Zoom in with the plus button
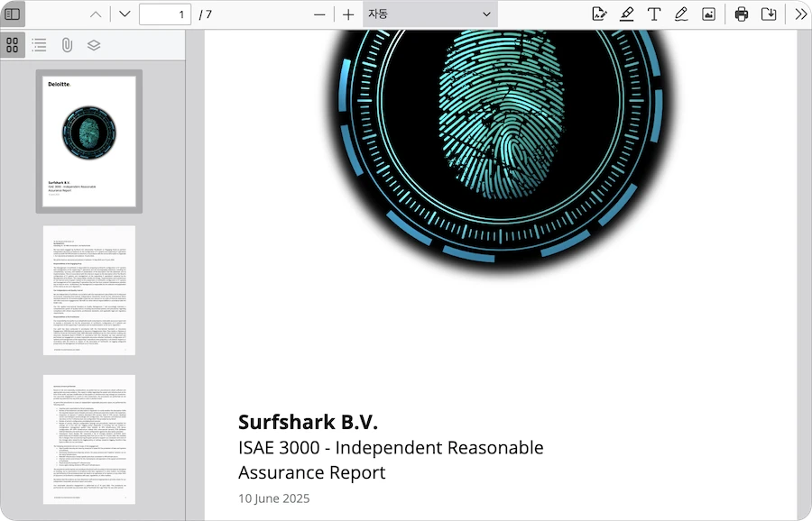The height and width of the screenshot is (521, 812). (x=348, y=14)
